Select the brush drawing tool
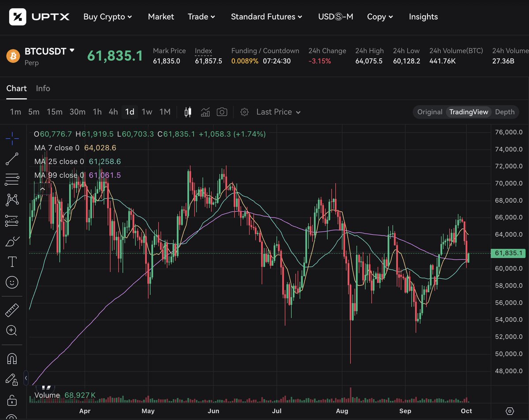The width and height of the screenshot is (529, 420). [x=12, y=241]
